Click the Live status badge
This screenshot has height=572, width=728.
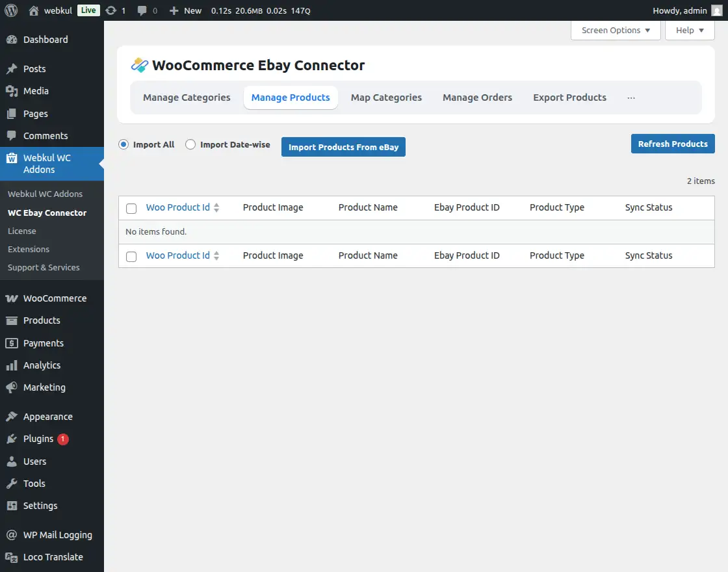88,10
